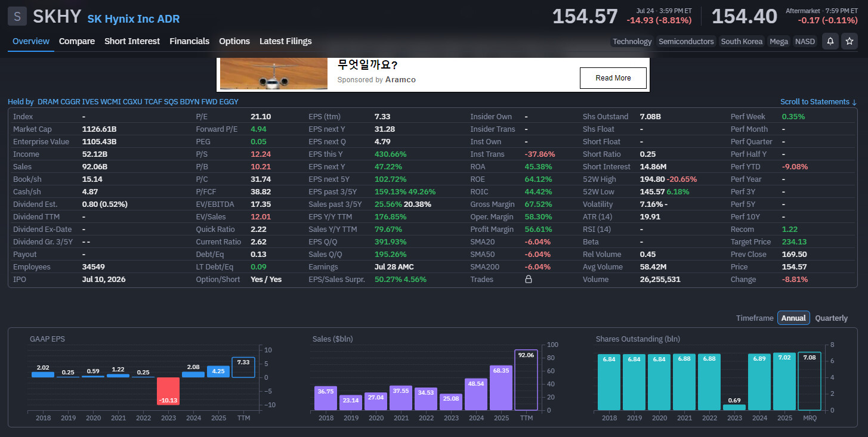Click the S ticker logo badge

pos(17,17)
